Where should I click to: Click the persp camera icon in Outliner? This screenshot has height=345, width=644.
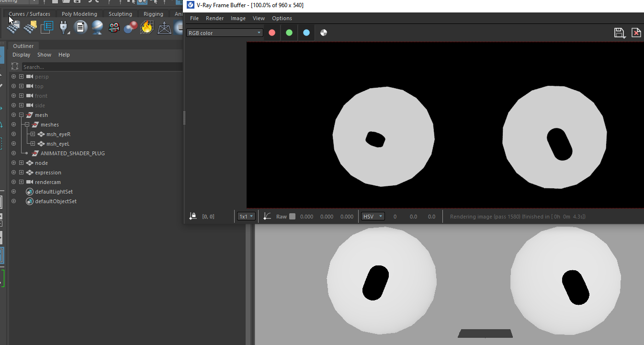click(x=30, y=77)
